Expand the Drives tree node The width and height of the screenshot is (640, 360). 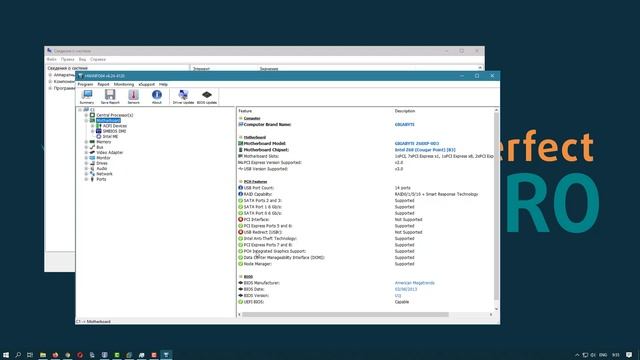tap(86, 163)
